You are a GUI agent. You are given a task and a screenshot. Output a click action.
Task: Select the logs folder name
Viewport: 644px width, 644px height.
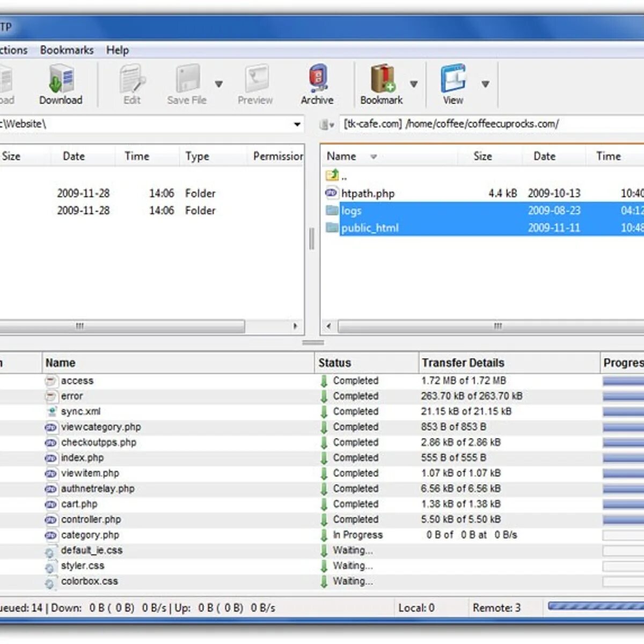tap(351, 211)
